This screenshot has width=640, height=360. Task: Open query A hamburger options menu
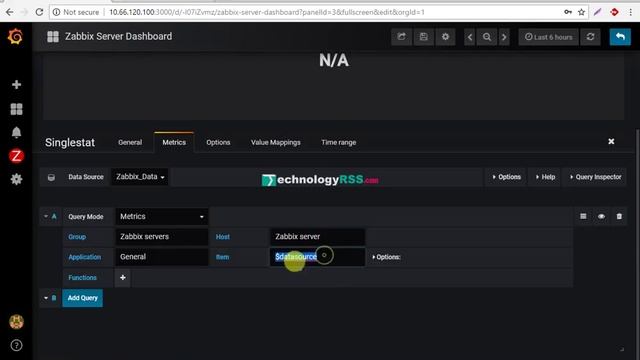[583, 216]
